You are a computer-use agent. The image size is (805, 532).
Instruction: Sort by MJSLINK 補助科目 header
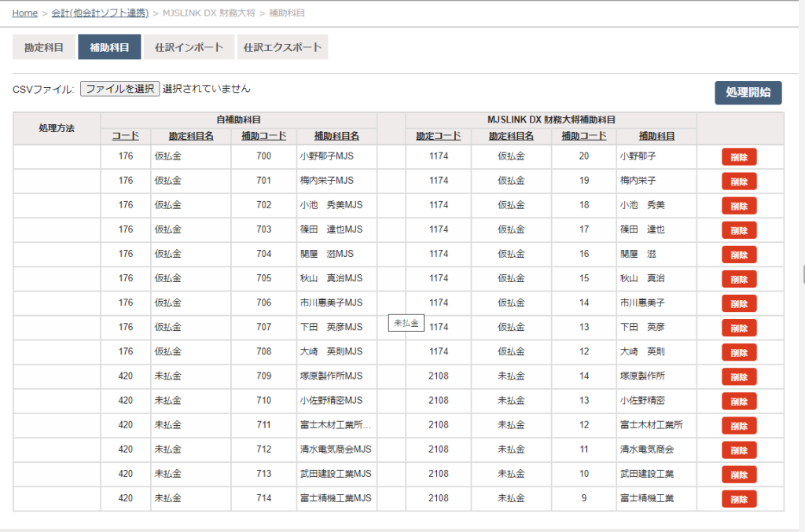coord(656,136)
